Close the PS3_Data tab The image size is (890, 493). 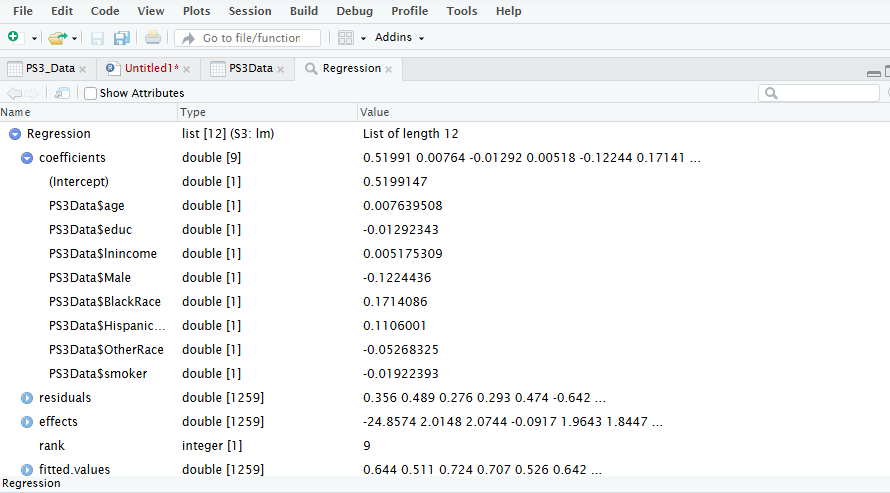coord(82,69)
